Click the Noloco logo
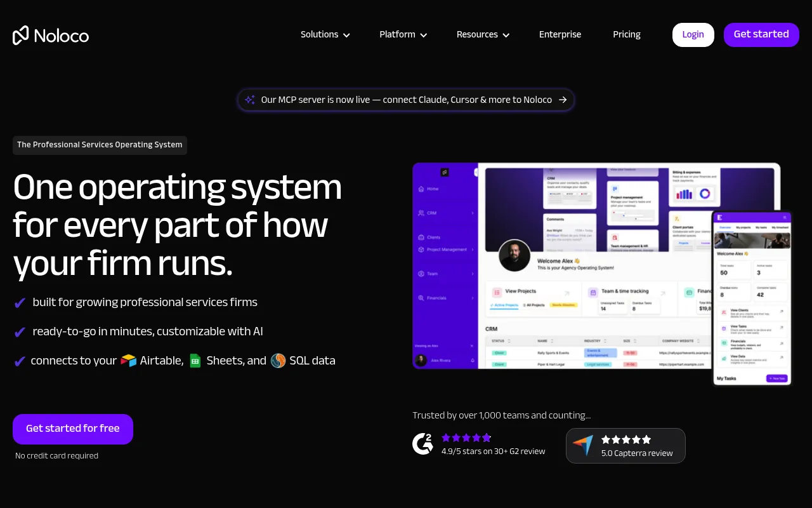This screenshot has width=812, height=508. pos(51,35)
